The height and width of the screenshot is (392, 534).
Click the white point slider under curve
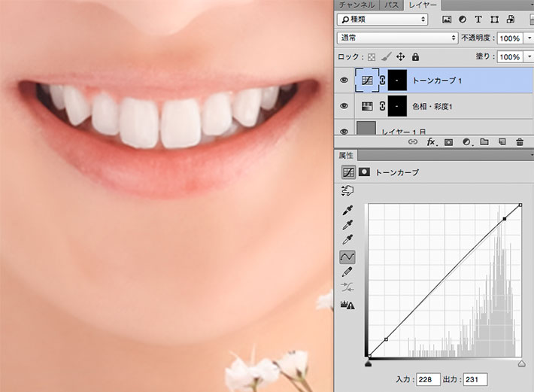click(521, 363)
